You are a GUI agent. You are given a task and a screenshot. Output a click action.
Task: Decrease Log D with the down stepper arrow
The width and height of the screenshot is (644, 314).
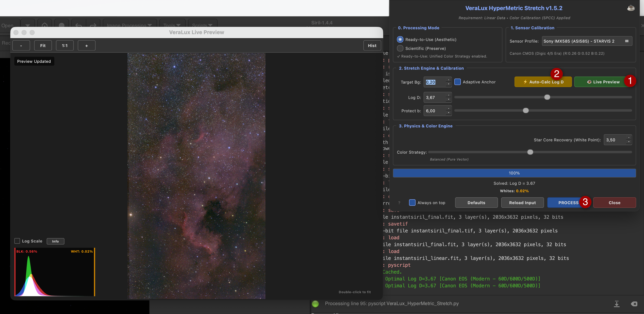click(448, 100)
